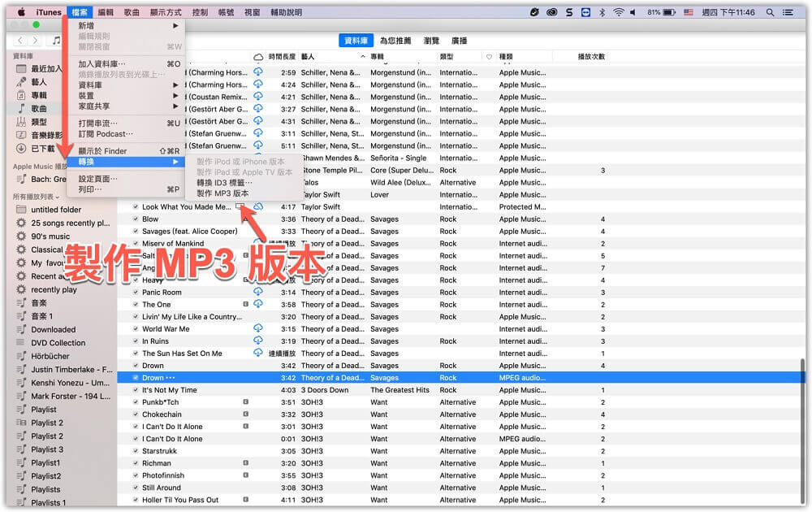The image size is (812, 512).
Task: Click the music note media picker icon
Action: click(x=56, y=40)
